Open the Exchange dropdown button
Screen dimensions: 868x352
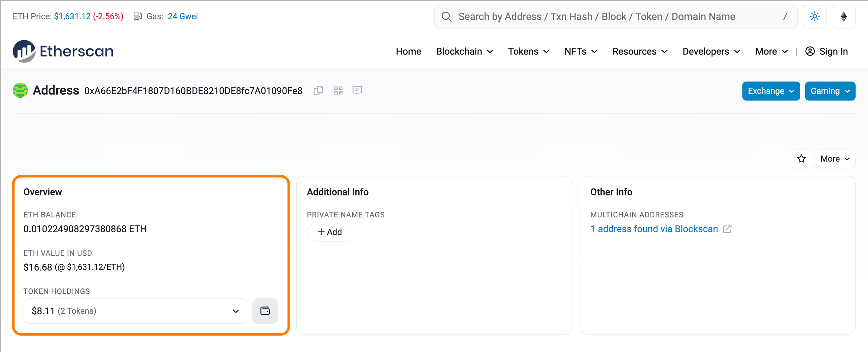click(x=771, y=91)
